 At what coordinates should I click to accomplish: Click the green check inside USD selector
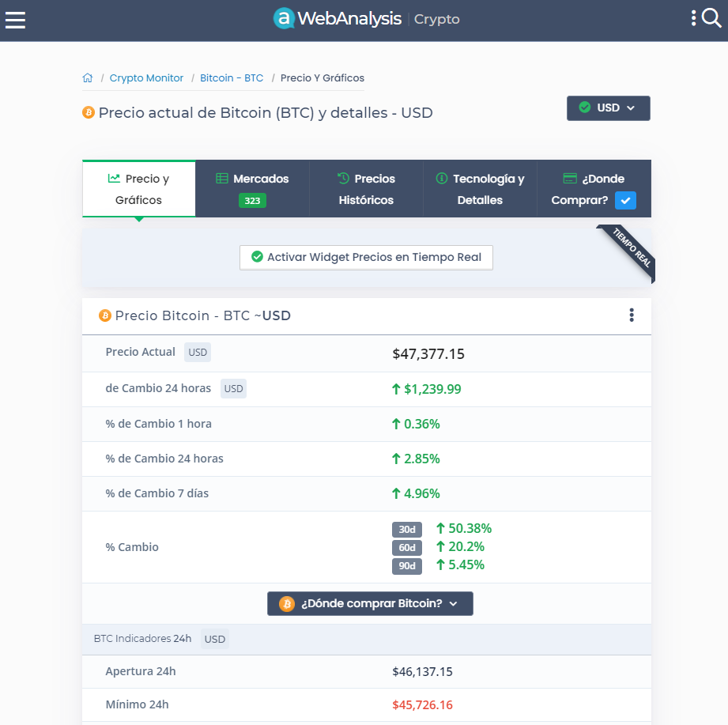(x=585, y=108)
